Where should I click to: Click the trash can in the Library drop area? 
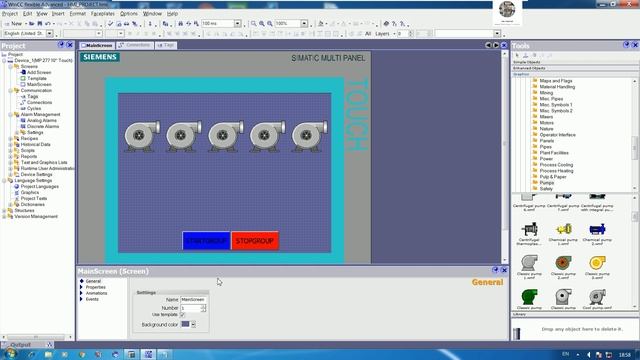[x=517, y=333]
